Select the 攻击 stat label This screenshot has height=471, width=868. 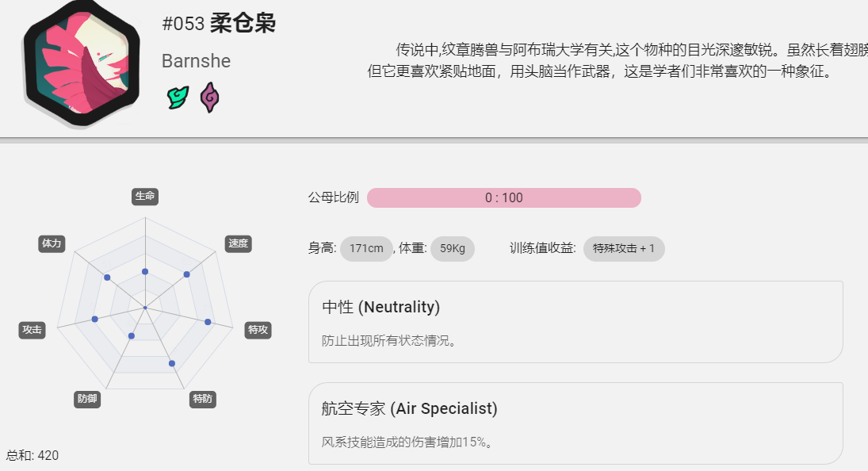click(x=33, y=331)
